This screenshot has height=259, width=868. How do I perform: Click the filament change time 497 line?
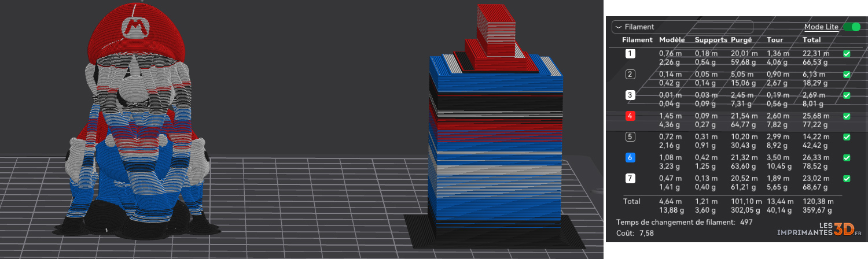[x=684, y=222]
